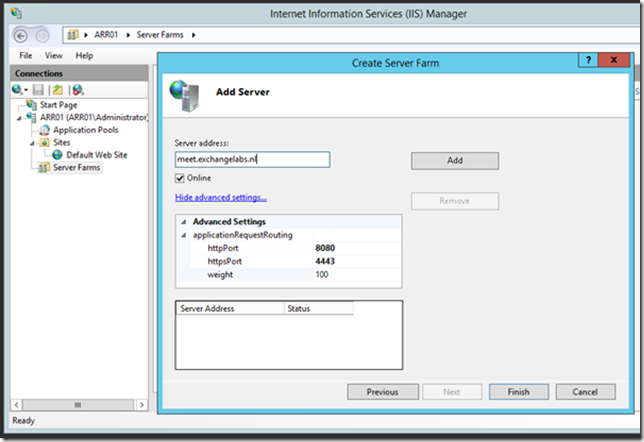Collapse the Advanced Settings section
The height and width of the screenshot is (442, 644).
click(x=183, y=222)
